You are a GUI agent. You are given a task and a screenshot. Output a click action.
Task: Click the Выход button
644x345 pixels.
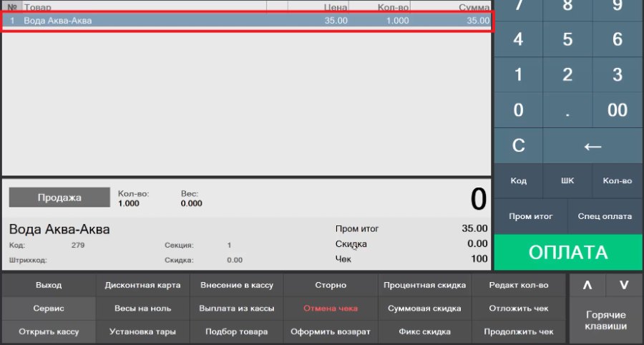[49, 285]
